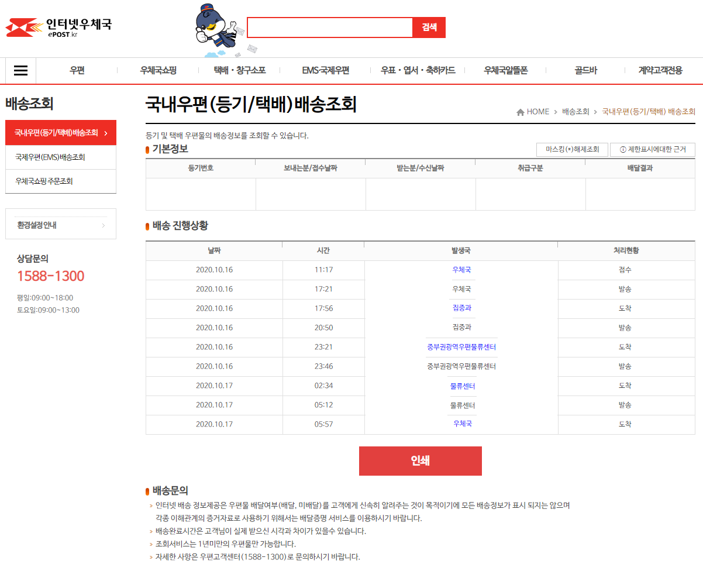Click 배송조회 in breadcrumb

tap(576, 112)
